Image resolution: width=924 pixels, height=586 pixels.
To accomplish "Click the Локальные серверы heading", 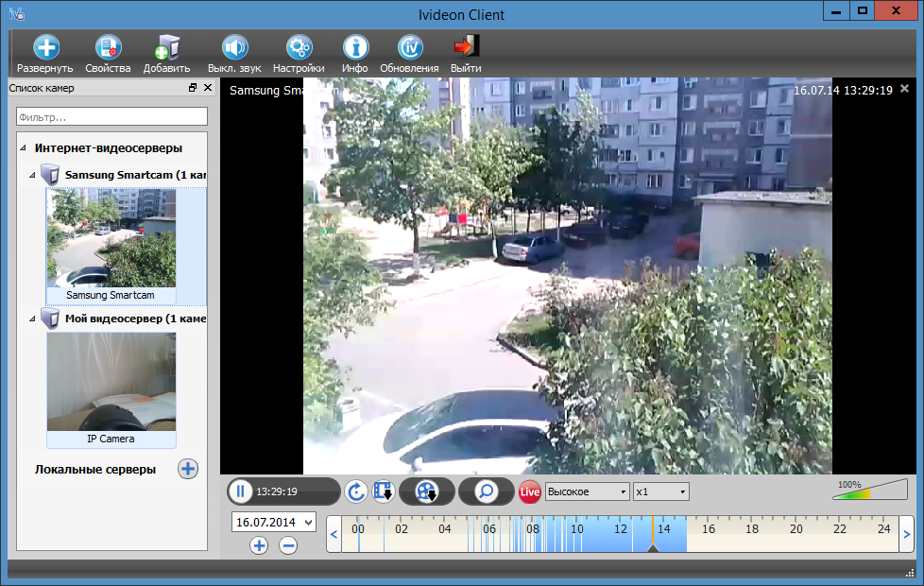I will point(95,470).
